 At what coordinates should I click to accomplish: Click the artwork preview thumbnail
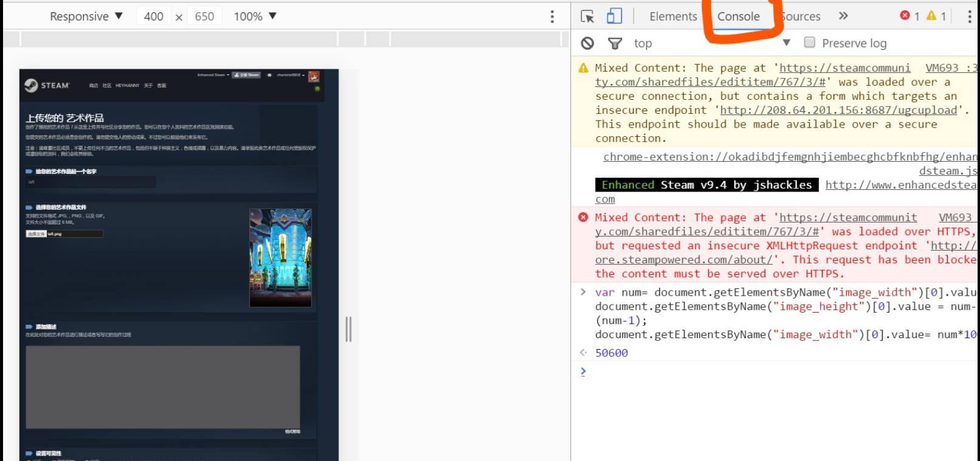[x=281, y=258]
